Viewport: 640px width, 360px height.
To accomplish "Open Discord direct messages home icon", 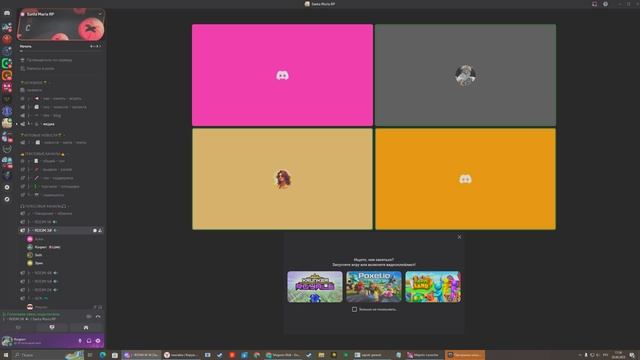I will (x=7, y=13).
